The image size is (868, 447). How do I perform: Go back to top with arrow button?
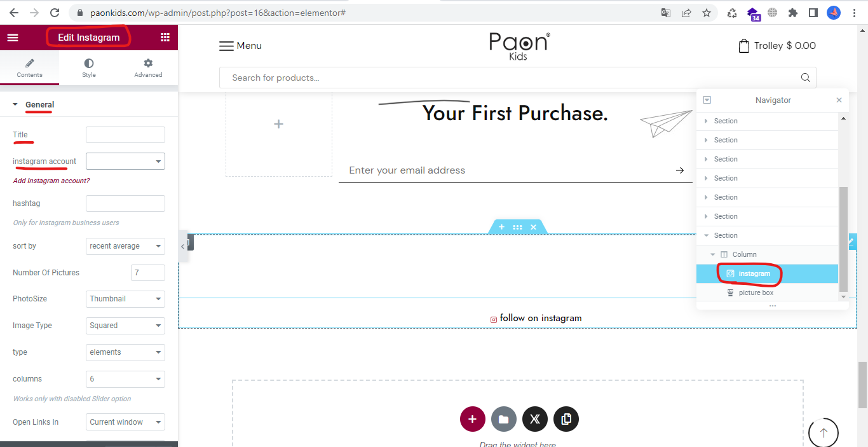click(x=824, y=432)
